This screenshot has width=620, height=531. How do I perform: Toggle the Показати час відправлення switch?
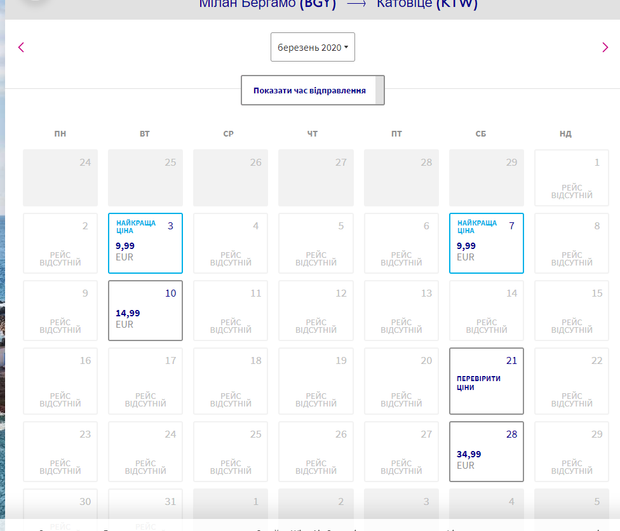pos(312,90)
